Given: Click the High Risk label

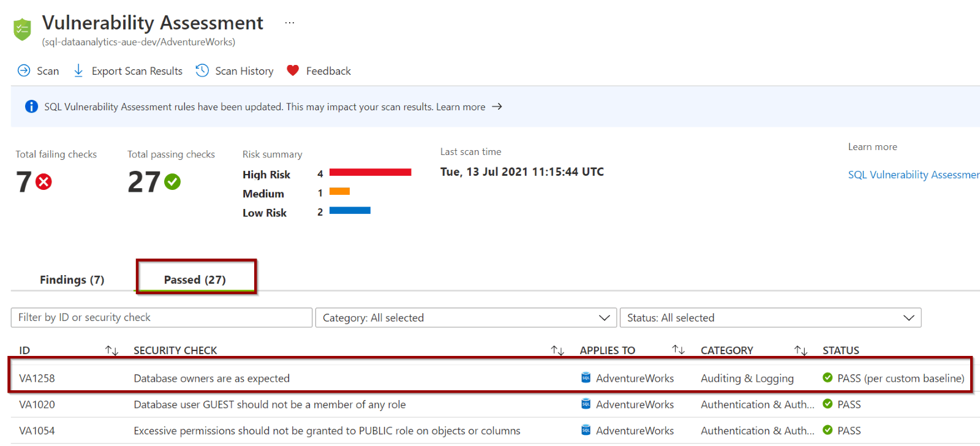Looking at the screenshot, I should 266,175.
